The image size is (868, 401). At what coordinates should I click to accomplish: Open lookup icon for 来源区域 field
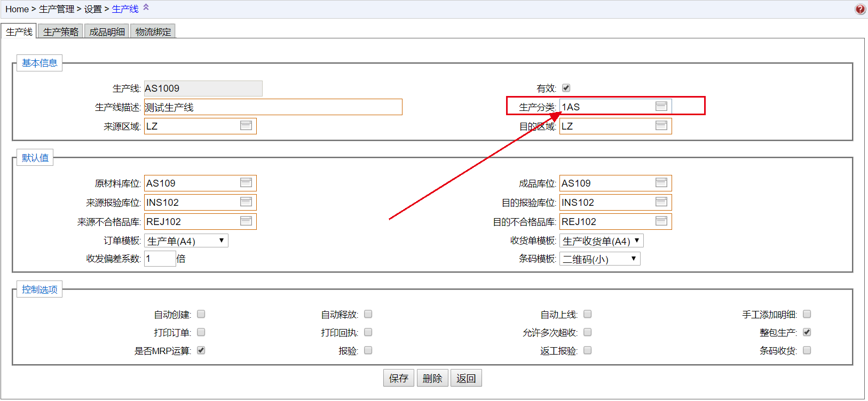[x=246, y=125]
